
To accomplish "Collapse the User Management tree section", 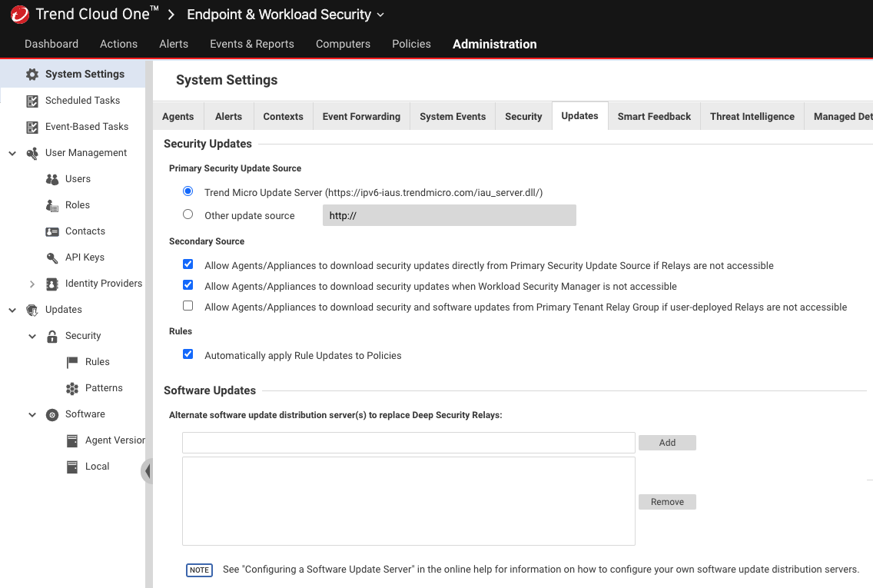I will pyautogui.click(x=12, y=153).
